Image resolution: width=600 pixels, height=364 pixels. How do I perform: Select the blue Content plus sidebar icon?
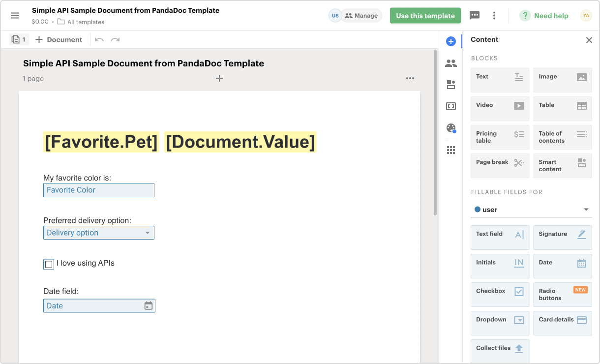[x=451, y=41]
